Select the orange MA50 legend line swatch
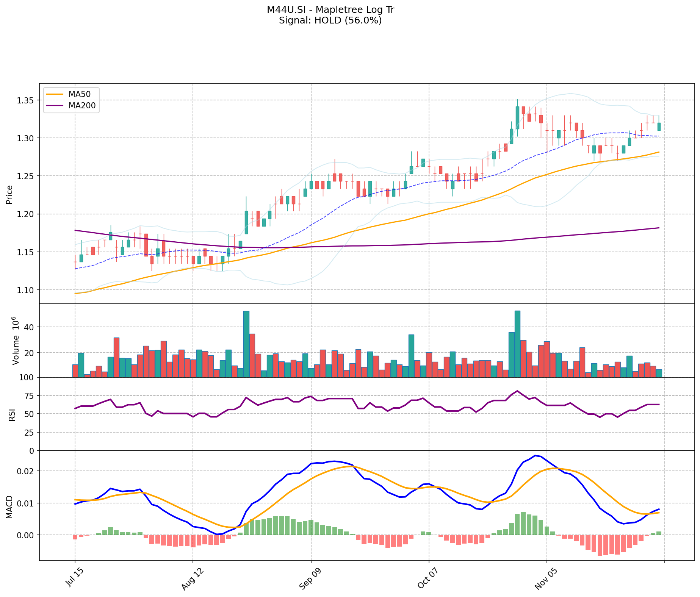Image resolution: width=700 pixels, height=597 pixels. click(x=54, y=94)
